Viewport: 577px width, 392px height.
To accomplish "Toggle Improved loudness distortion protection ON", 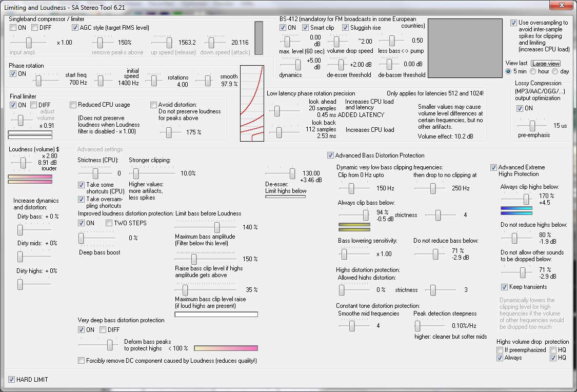I will 82,223.
